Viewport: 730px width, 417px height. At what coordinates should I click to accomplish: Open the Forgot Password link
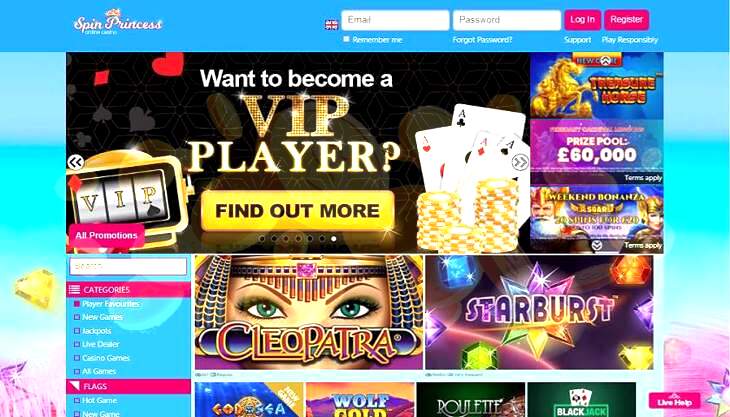coord(482,40)
